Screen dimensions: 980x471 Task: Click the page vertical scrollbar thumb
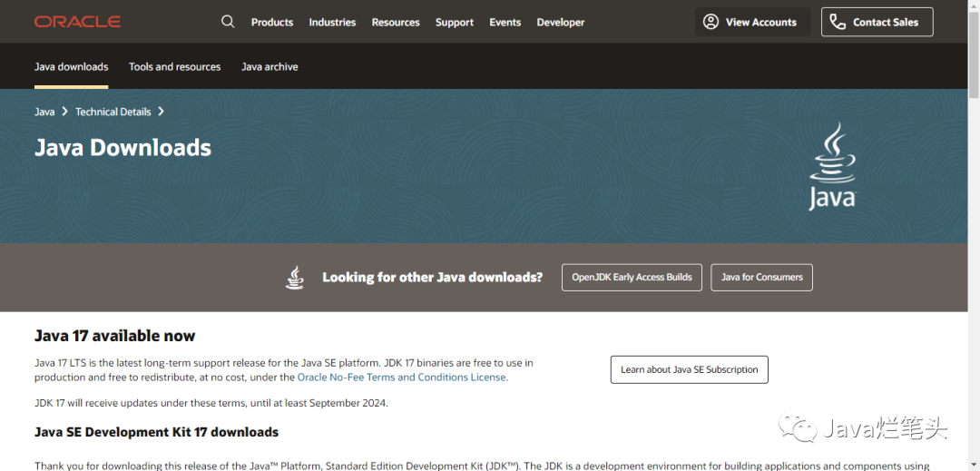974,56
